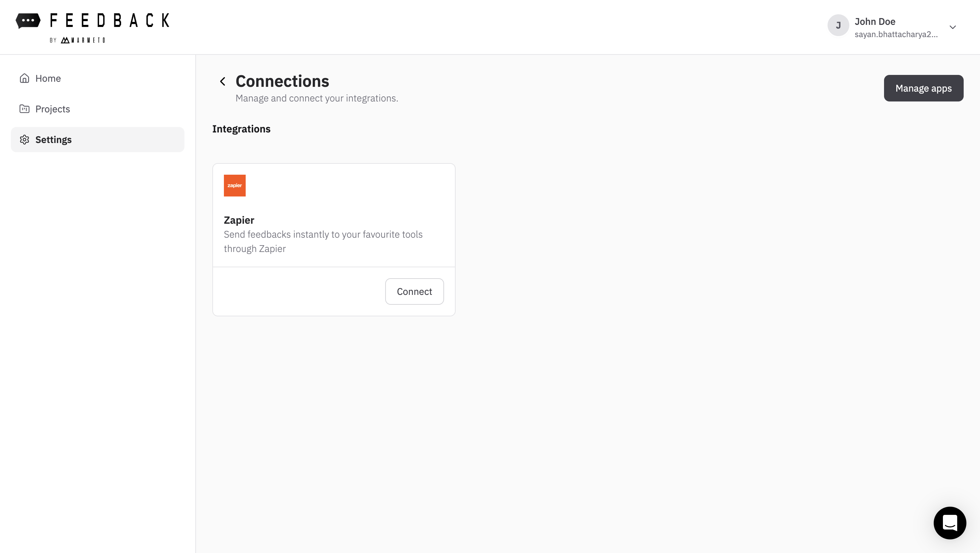Click the orange Zapier logo
980x553 pixels.
234,185
